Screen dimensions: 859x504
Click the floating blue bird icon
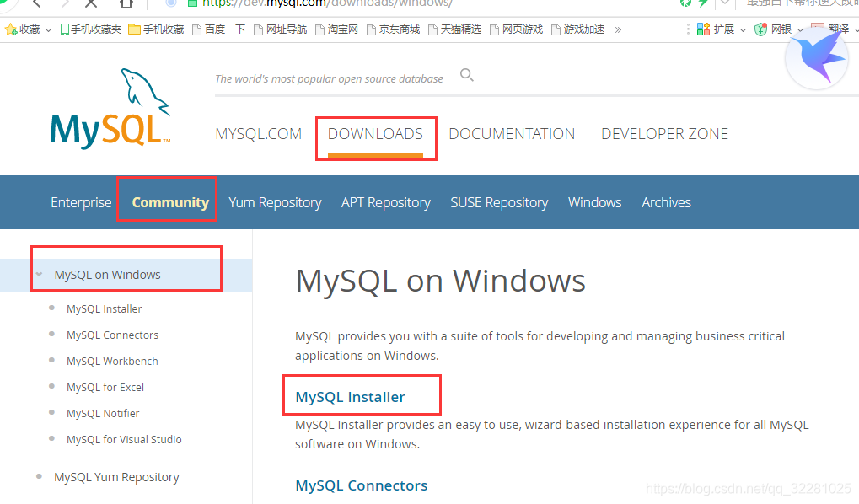[817, 57]
